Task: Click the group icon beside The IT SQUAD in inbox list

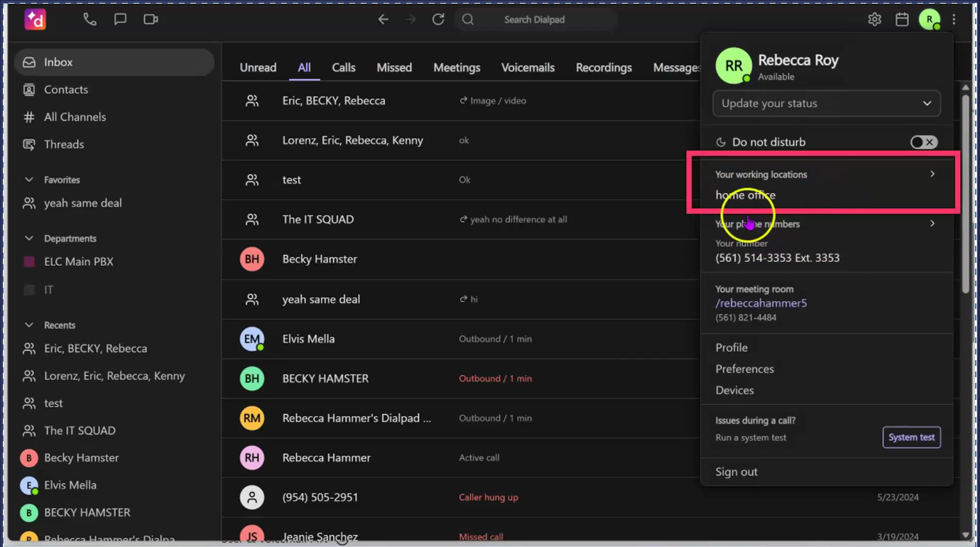Action: tap(252, 220)
